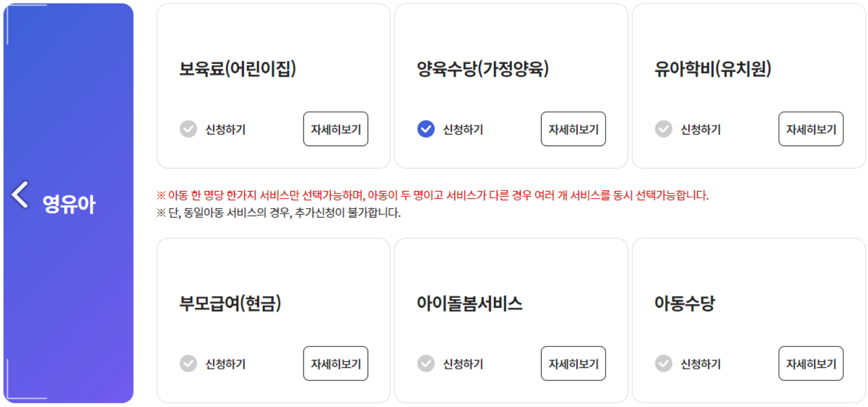This screenshot has width=868, height=407.
Task: Open 자세히보기 for 유아학비(유치원)
Action: click(810, 129)
